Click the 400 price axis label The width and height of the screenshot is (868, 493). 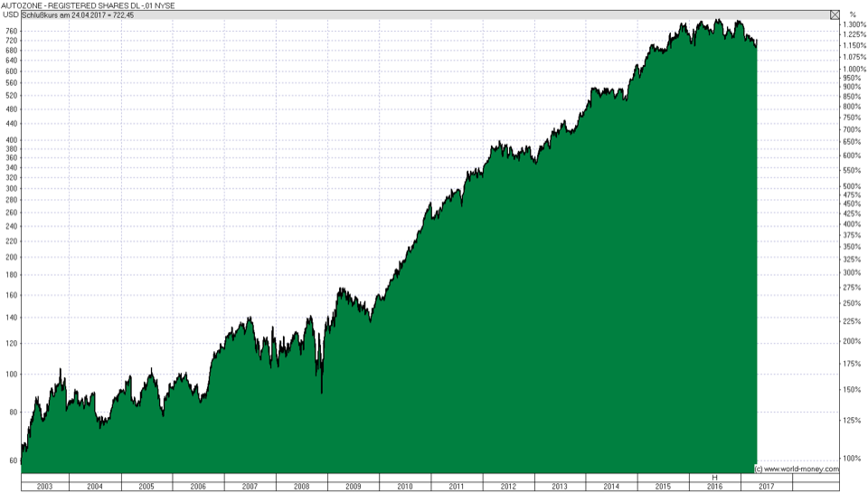[12, 140]
